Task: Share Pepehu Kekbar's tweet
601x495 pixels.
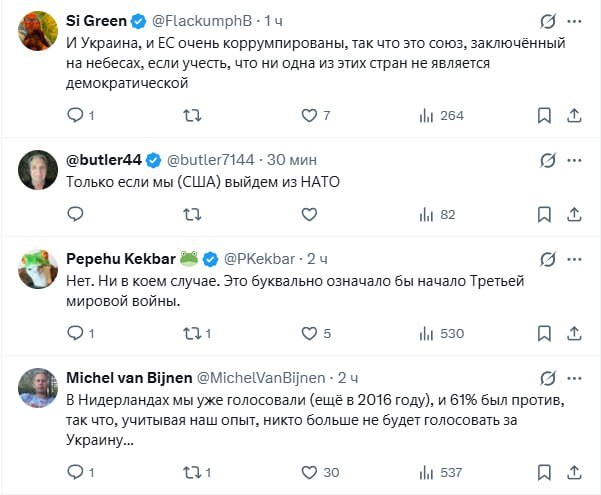Action: (577, 333)
